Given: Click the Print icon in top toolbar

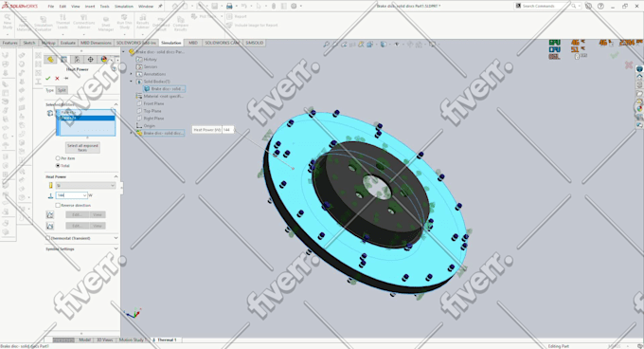Looking at the screenshot, I should 229,7.
